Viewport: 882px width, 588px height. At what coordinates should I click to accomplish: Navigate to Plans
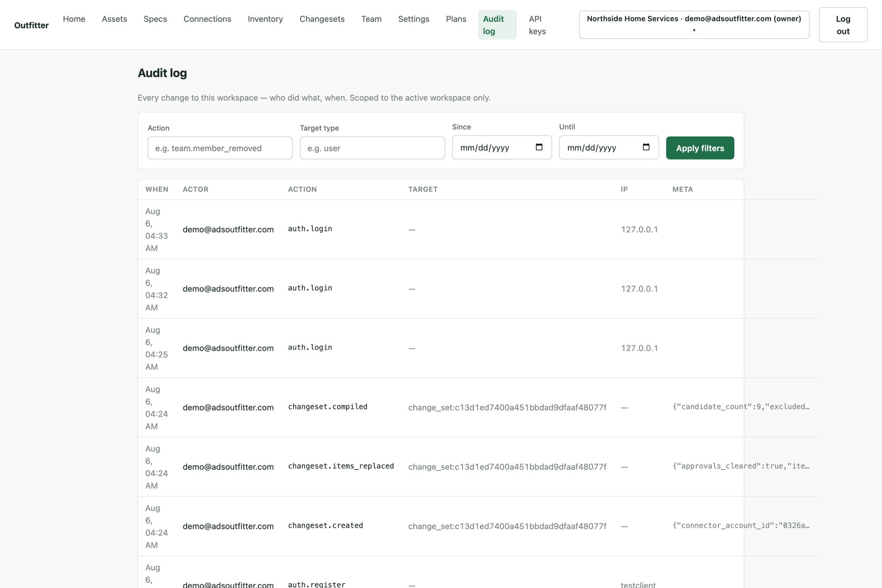(x=456, y=19)
